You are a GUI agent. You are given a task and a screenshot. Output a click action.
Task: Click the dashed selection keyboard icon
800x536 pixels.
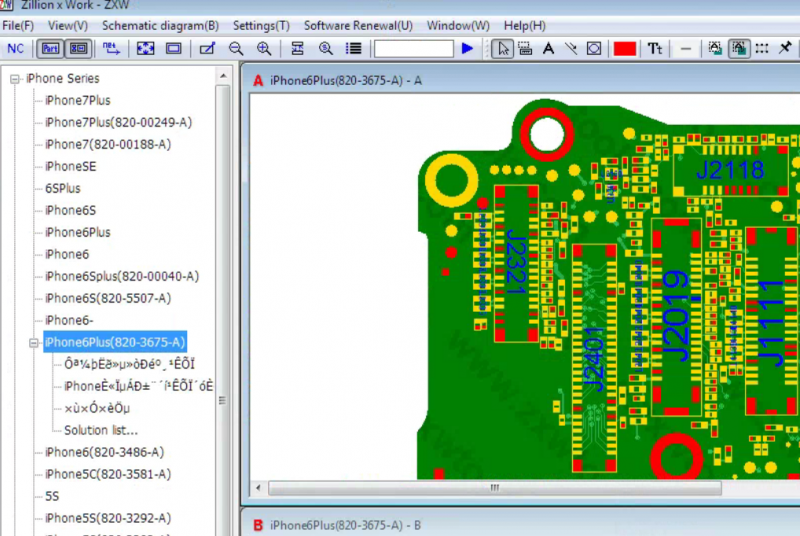click(x=525, y=49)
